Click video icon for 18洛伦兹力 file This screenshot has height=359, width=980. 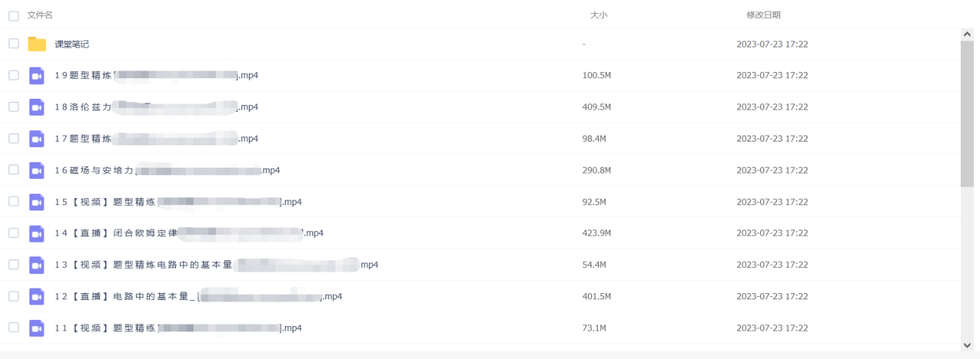37,107
